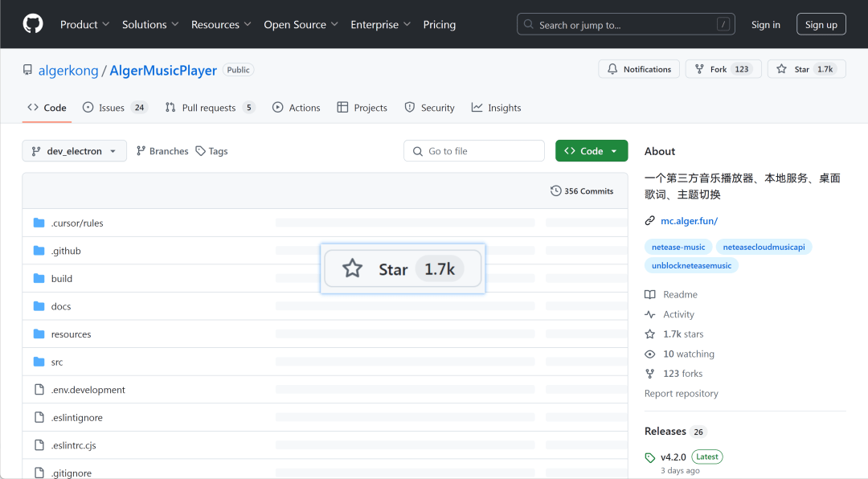Open the .github folder
The width and height of the screenshot is (868, 479).
pyautogui.click(x=66, y=251)
